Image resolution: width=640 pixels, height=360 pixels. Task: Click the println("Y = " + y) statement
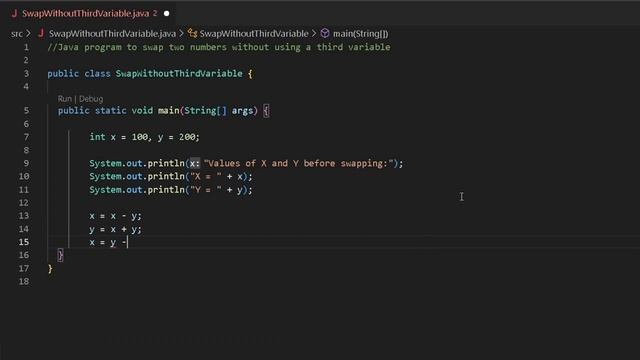click(171, 190)
